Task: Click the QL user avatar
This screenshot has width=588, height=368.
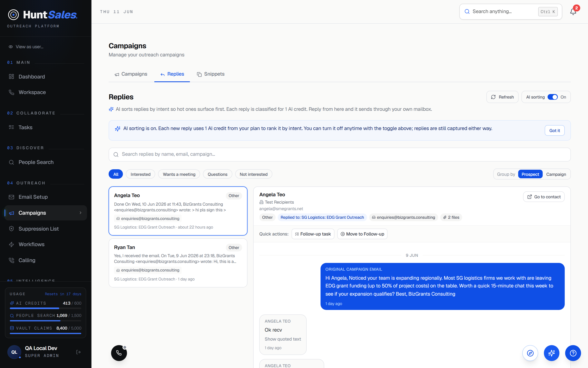Action: (x=14, y=352)
